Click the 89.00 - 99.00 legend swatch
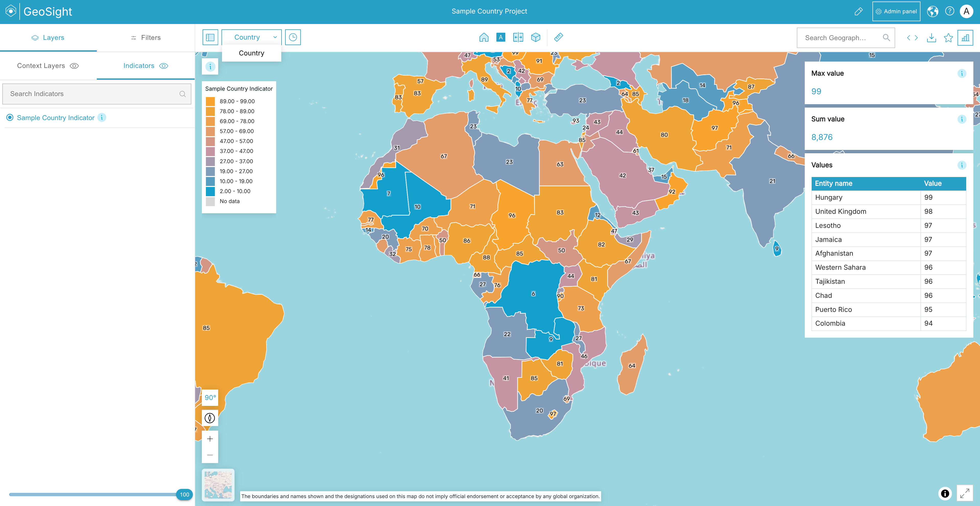Image resolution: width=980 pixels, height=506 pixels. (210, 101)
